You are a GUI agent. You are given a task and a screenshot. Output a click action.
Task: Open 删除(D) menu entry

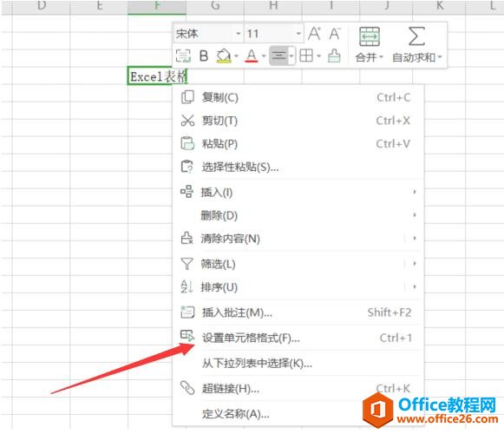pyautogui.click(x=298, y=215)
